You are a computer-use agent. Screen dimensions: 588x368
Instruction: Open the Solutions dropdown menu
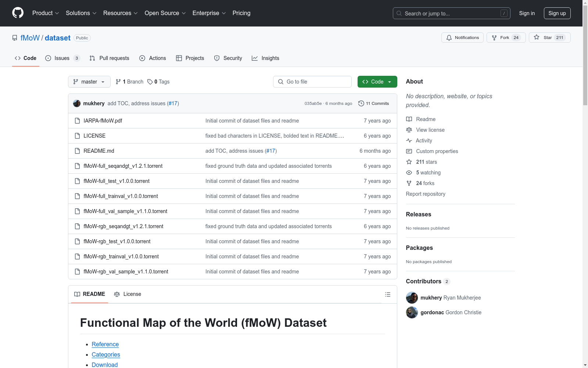81,13
